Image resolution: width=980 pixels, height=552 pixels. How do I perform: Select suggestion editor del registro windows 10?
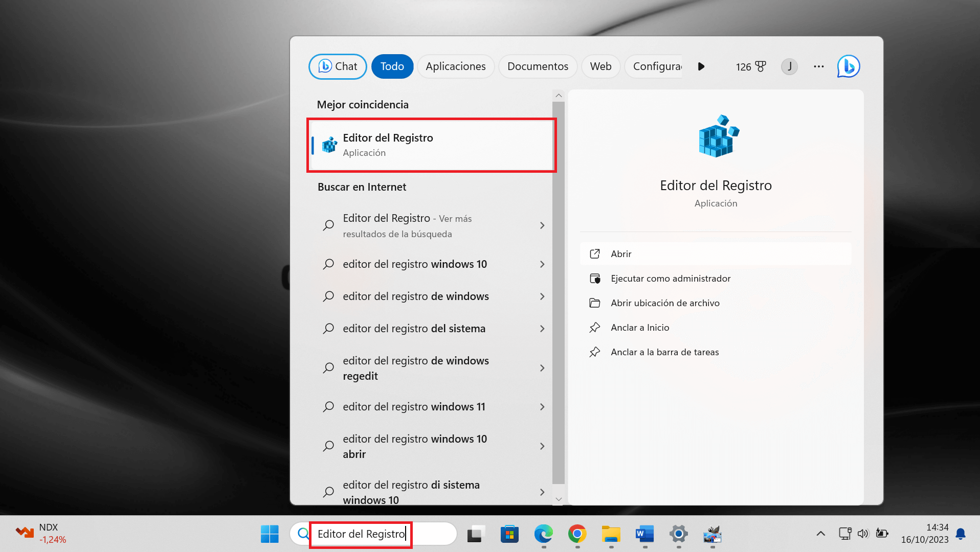[415, 264]
